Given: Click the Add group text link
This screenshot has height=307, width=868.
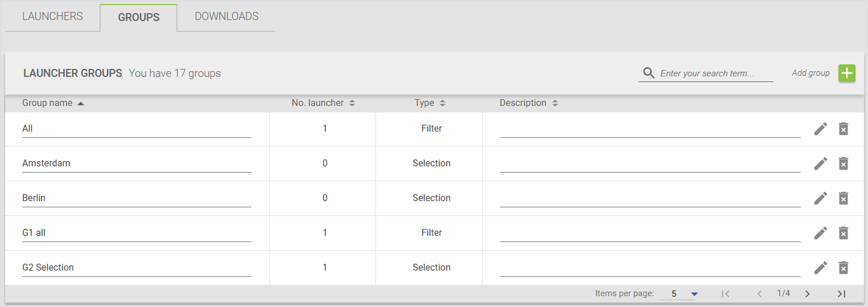Looking at the screenshot, I should (x=810, y=73).
